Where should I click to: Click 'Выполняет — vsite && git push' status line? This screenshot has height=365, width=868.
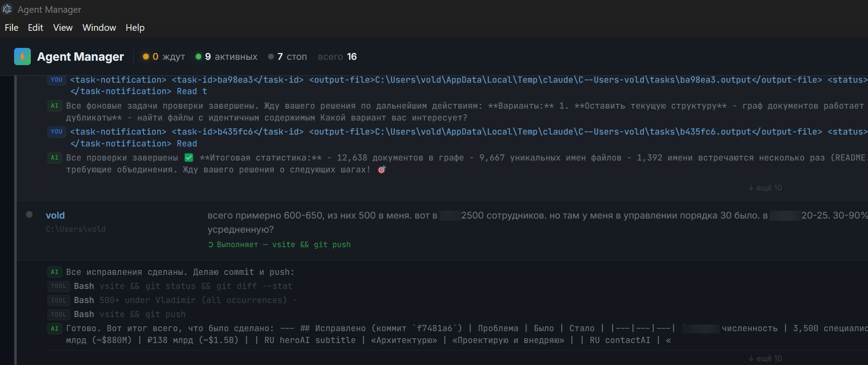click(280, 245)
